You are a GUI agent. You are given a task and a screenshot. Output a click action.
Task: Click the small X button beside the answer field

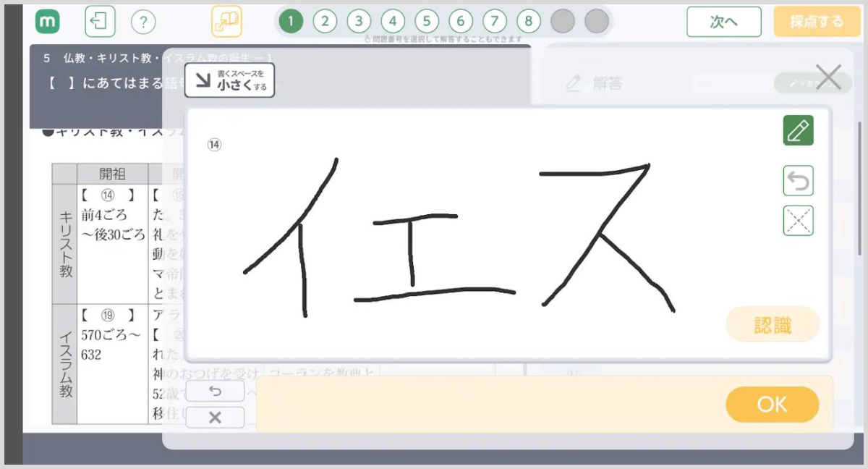[215, 418]
